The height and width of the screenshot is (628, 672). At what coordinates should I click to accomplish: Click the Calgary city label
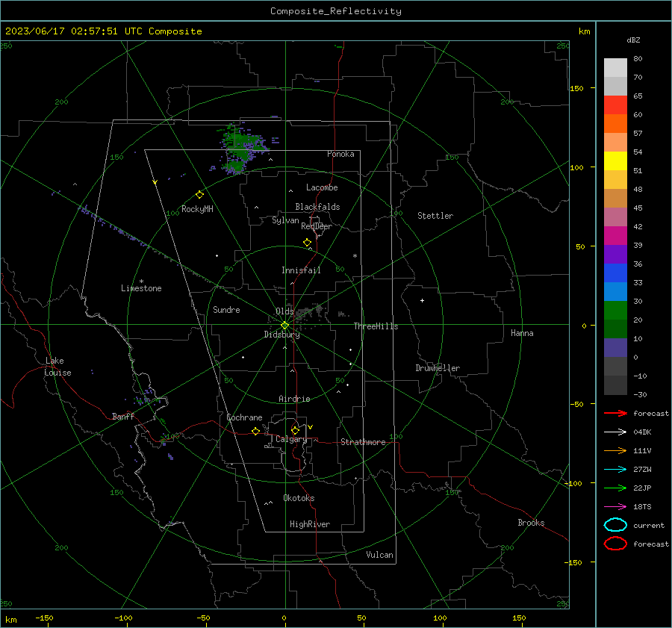point(291,439)
